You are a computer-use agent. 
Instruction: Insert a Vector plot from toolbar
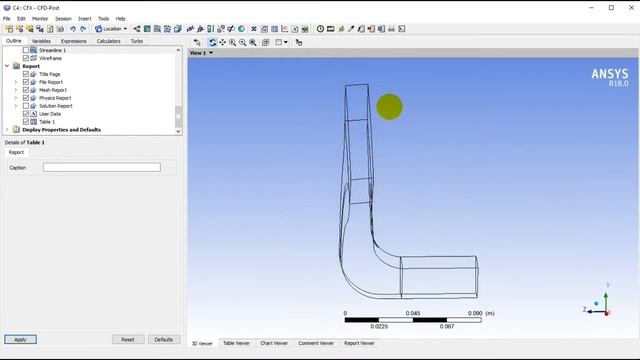(x=137, y=29)
